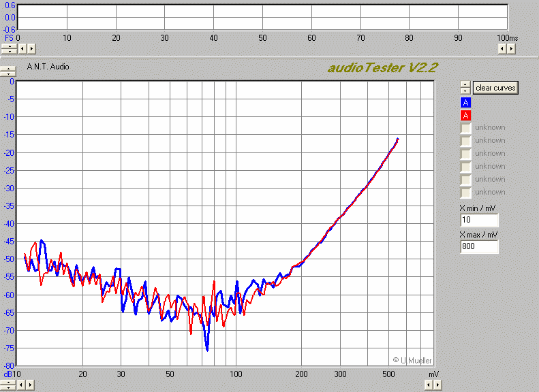Click left arrow beside bottom dB stepper
This screenshot has height=392, width=539.
click(22, 385)
